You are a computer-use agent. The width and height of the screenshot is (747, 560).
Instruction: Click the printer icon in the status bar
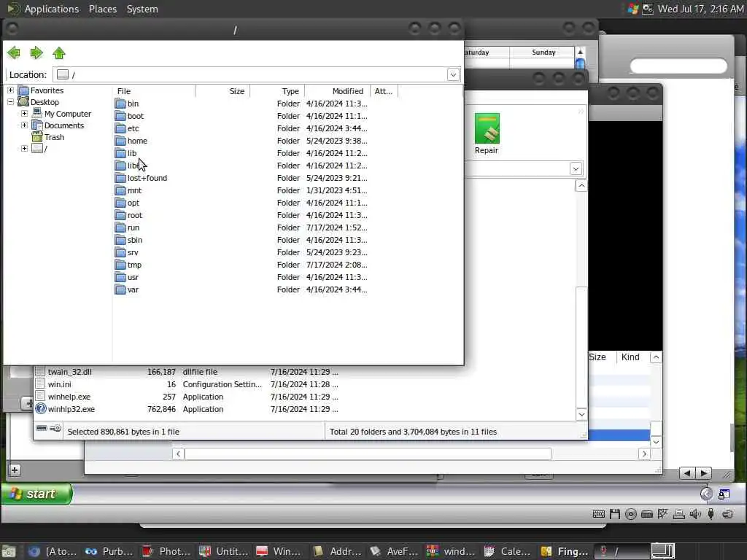coord(679,514)
